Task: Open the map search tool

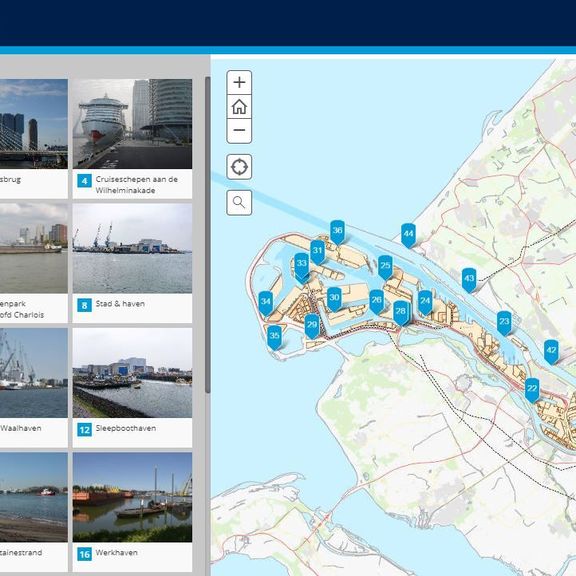Action: 239,202
